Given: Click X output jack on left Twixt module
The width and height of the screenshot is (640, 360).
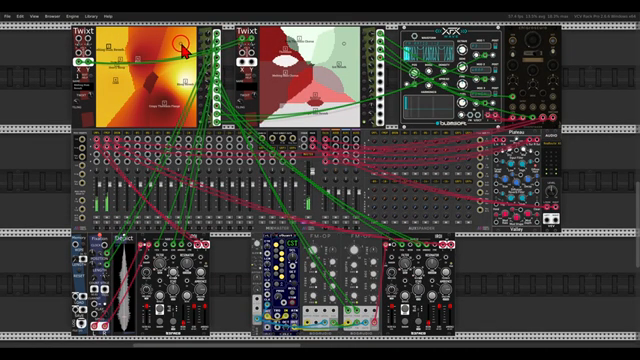Looking at the screenshot, I should click(x=79, y=62).
